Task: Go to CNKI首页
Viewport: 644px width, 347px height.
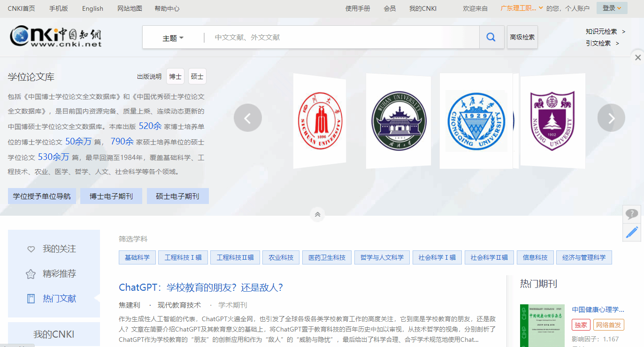Action: pos(21,8)
